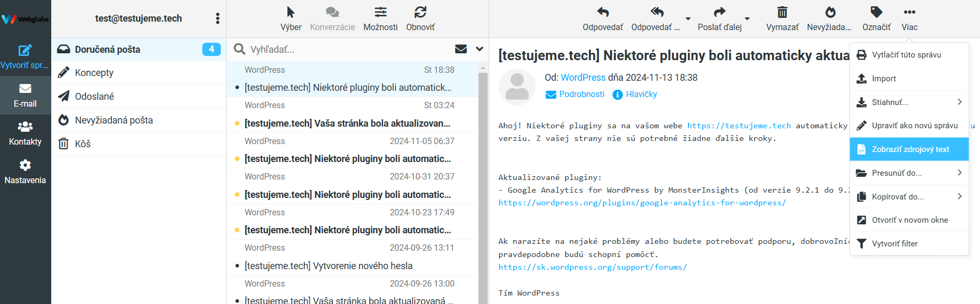Open the forward options dropdown arrow

point(747,19)
